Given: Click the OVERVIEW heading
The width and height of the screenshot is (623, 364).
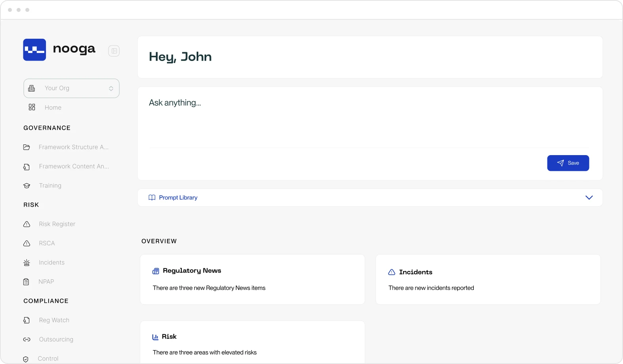Looking at the screenshot, I should pos(159,241).
